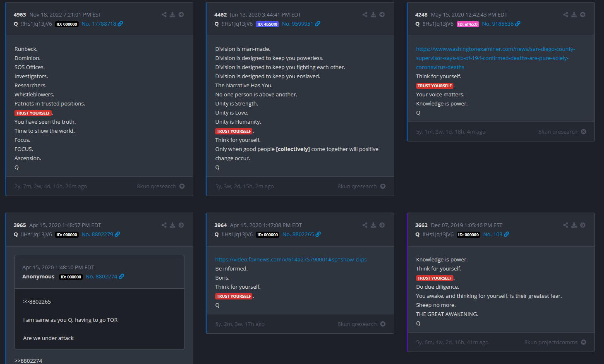
Task: Click 8kun qresearch label on post 4462
Action: tap(357, 186)
